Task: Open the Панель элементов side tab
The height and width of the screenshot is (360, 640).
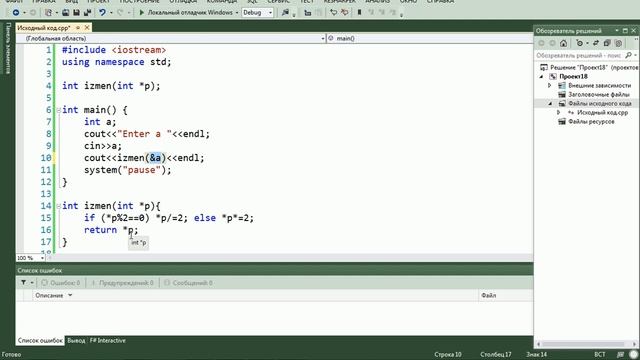Action: click(8, 48)
